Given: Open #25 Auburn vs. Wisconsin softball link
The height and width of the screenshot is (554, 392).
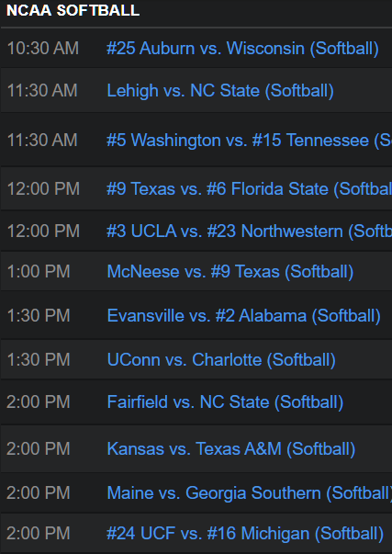Looking at the screenshot, I should pos(242,49).
